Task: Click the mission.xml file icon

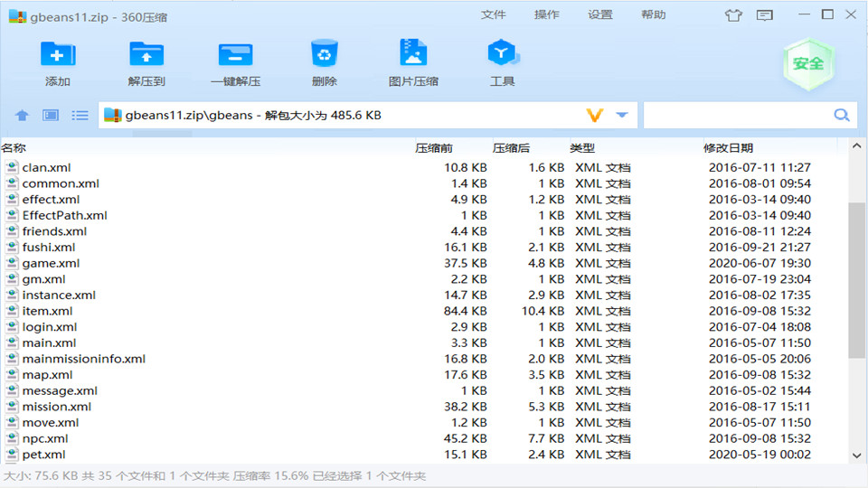Action: (12, 406)
